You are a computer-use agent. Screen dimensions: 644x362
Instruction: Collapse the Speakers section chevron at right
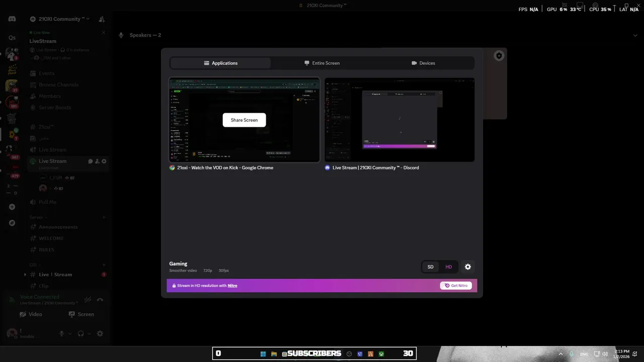(x=635, y=35)
